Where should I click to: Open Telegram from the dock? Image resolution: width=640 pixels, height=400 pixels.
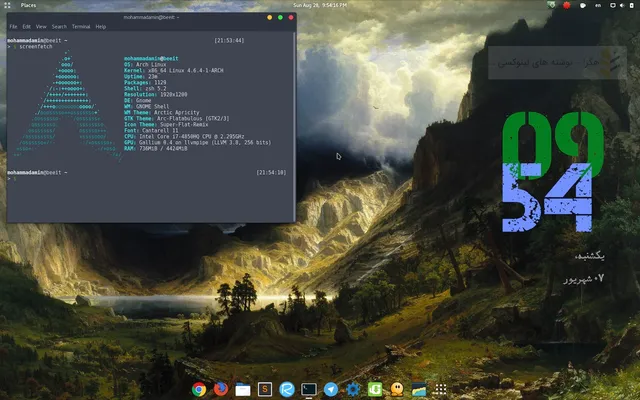[331, 389]
